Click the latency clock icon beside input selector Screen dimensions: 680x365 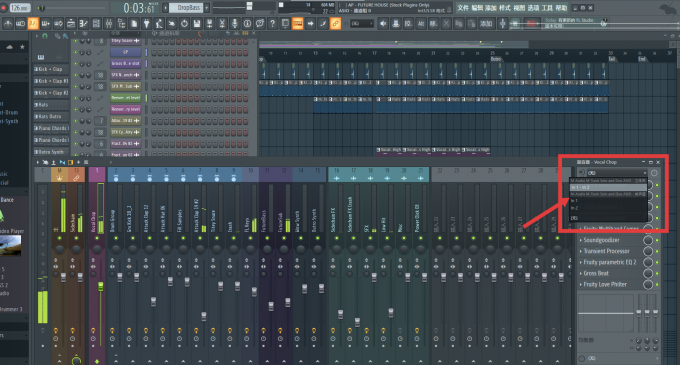pyautogui.click(x=654, y=173)
